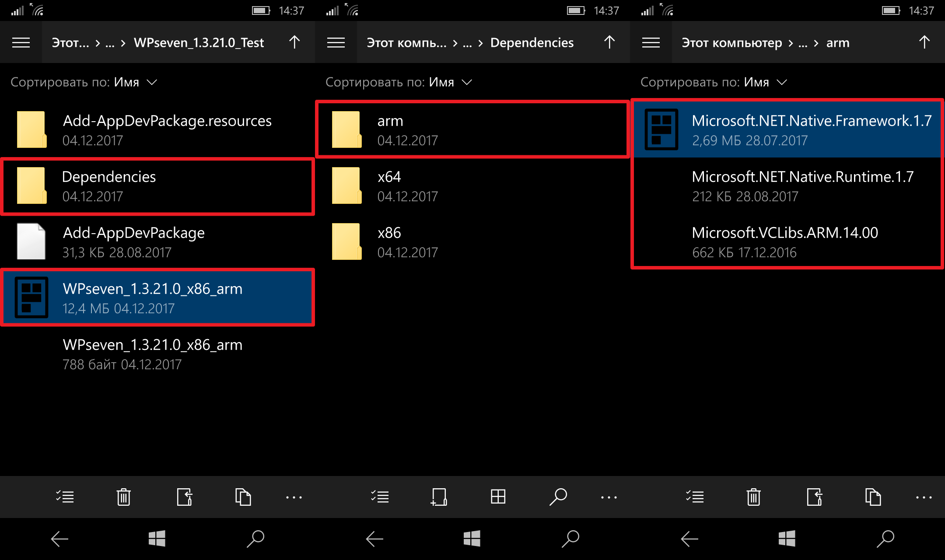The image size is (945, 560).
Task: Expand sort dropdown in Dependencies pane
Action: [399, 82]
